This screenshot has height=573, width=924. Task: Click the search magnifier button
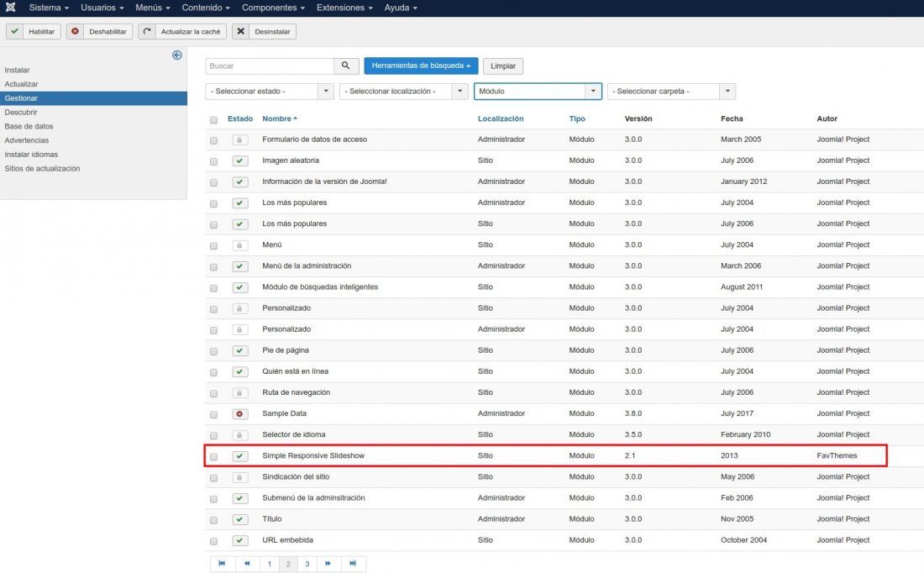coord(346,66)
